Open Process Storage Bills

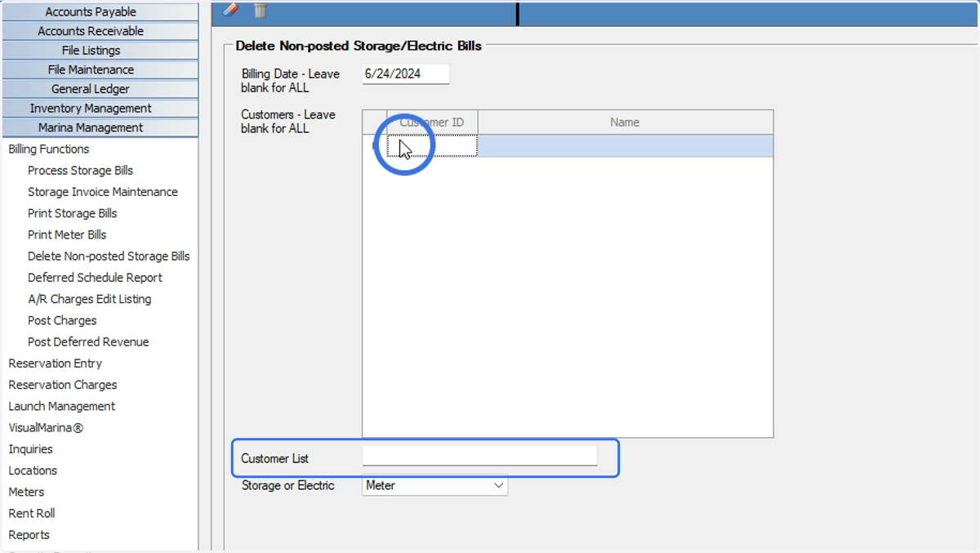coord(80,171)
